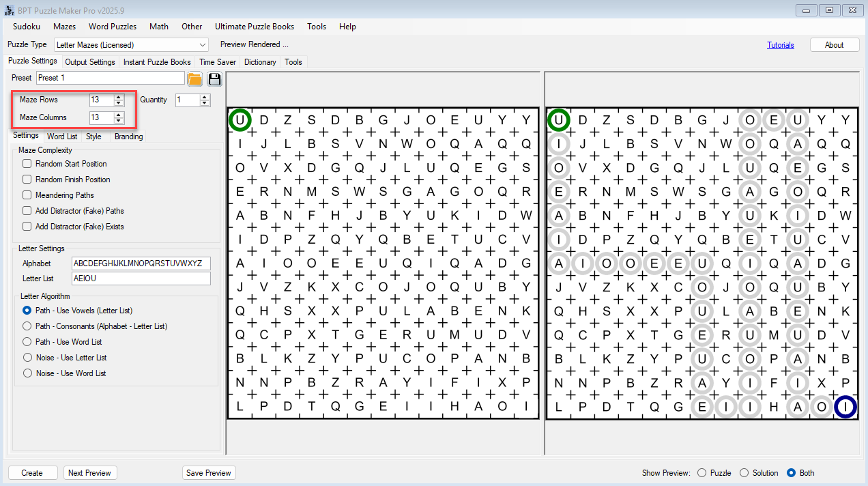Select the Word List sub-tab
This screenshot has width=868, height=486.
pyautogui.click(x=62, y=137)
